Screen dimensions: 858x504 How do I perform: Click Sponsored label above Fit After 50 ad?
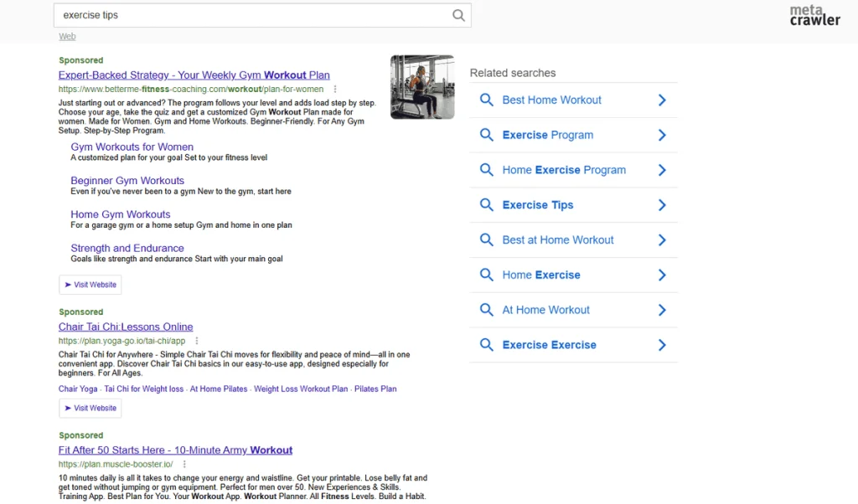81,435
